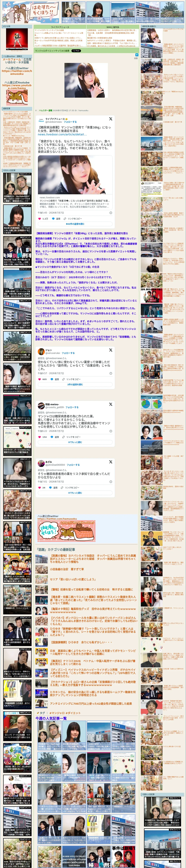Click the X logo on 明桜-meiou- tweet
The height and width of the screenshot is (868, 186).
110,404
